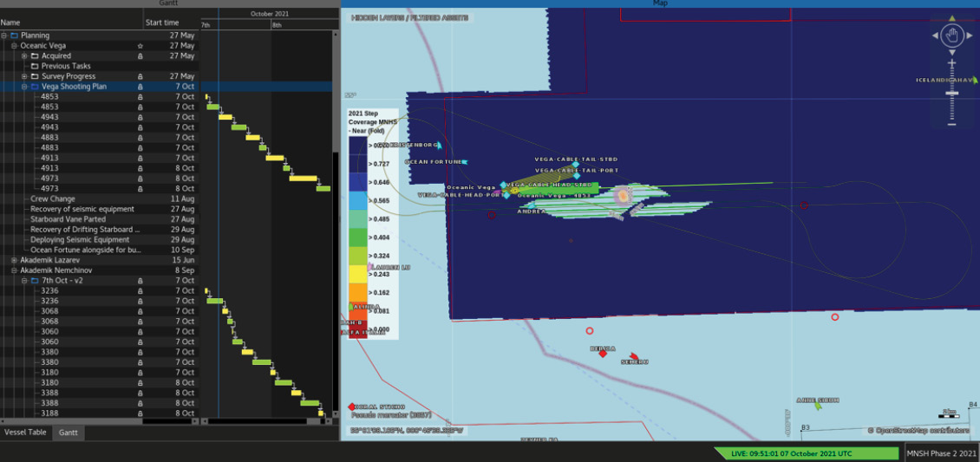980x462 pixels.
Task: Click the LAUREN LU vessel marker
Action: (x=369, y=267)
